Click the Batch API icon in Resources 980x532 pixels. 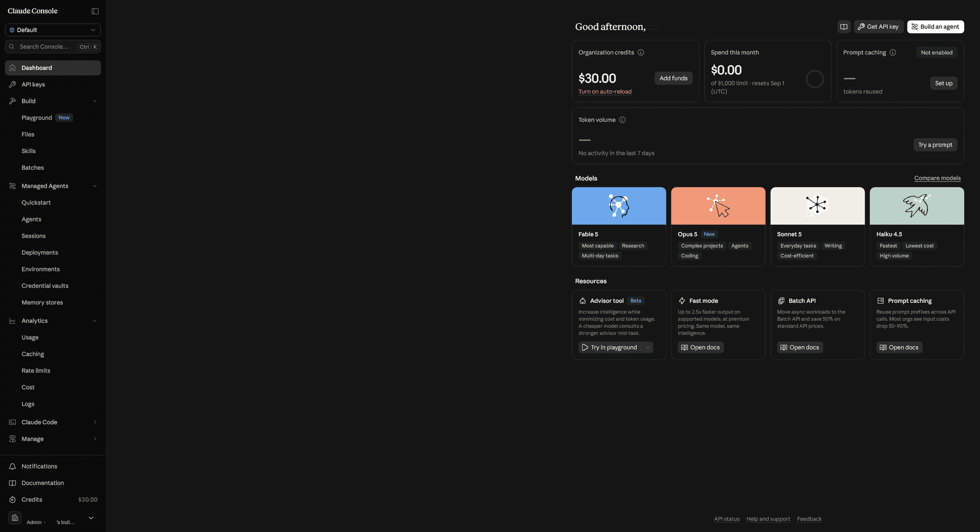pos(781,301)
